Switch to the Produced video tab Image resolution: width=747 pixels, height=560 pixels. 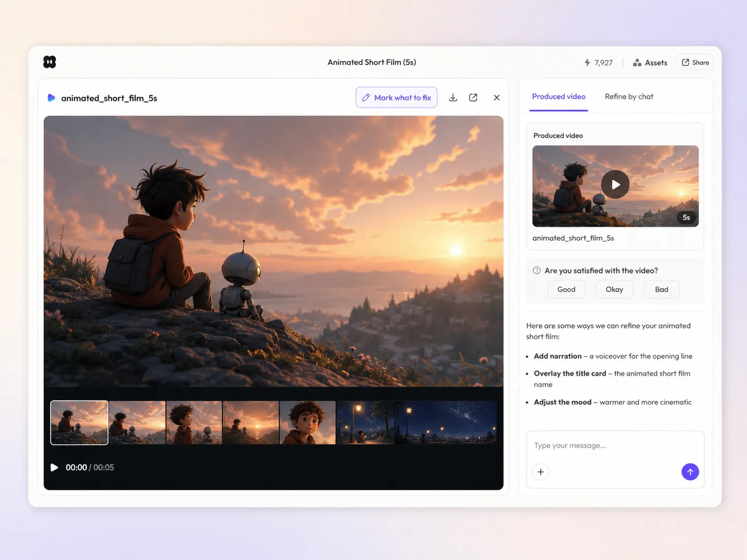point(559,96)
